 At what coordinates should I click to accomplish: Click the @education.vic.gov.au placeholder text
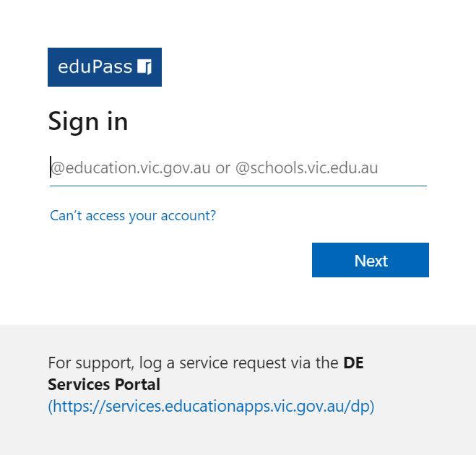(131, 168)
